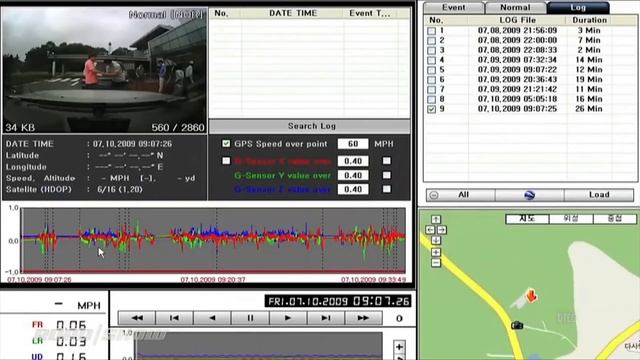Select log entry 07.09.2009 20:36:43

(x=517, y=80)
